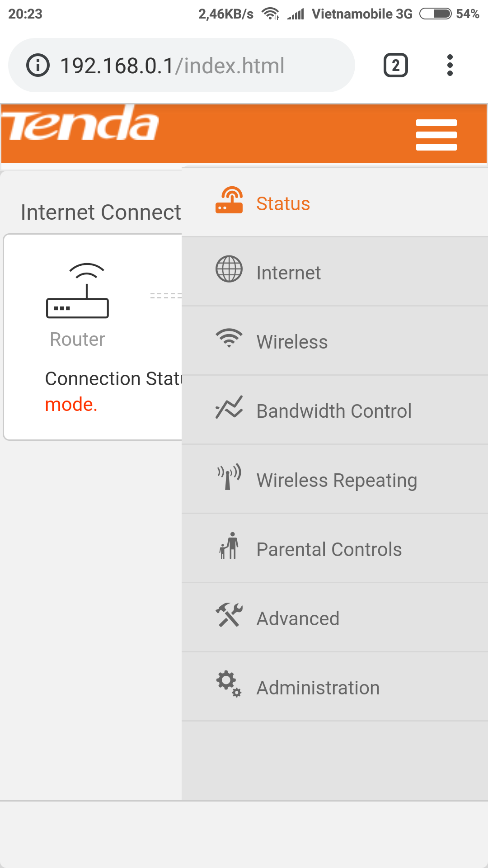The width and height of the screenshot is (488, 868).
Task: Tap the Status router icon
Action: [x=229, y=200]
